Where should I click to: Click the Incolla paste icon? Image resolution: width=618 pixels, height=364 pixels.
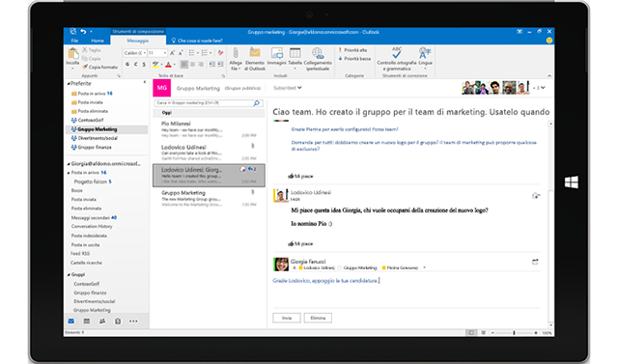coord(72,54)
